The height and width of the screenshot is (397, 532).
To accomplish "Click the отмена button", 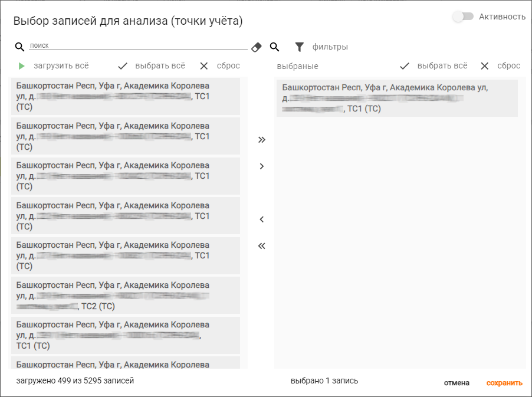I will point(457,383).
